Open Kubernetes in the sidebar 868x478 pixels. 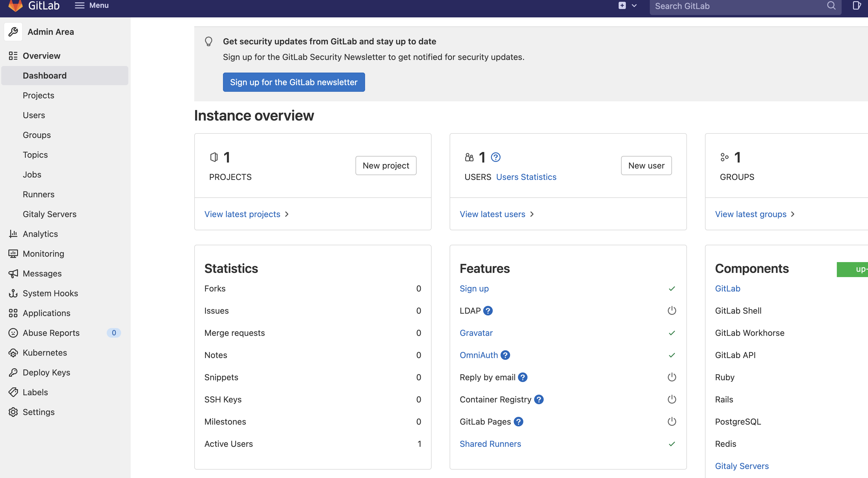(45, 353)
